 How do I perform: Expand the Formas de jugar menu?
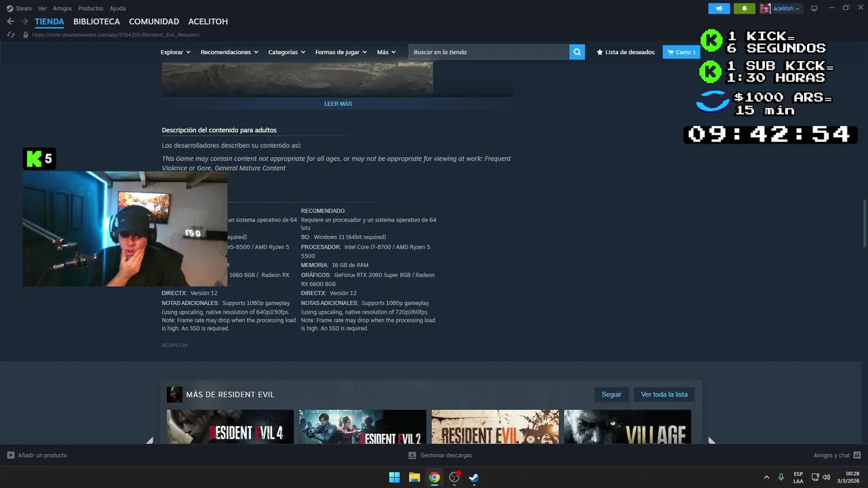pos(341,52)
